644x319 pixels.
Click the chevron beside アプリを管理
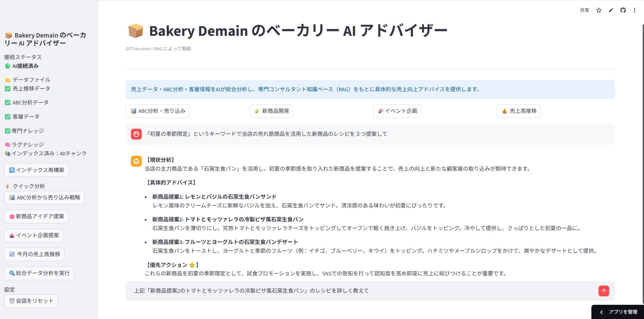pyautogui.click(x=601, y=312)
